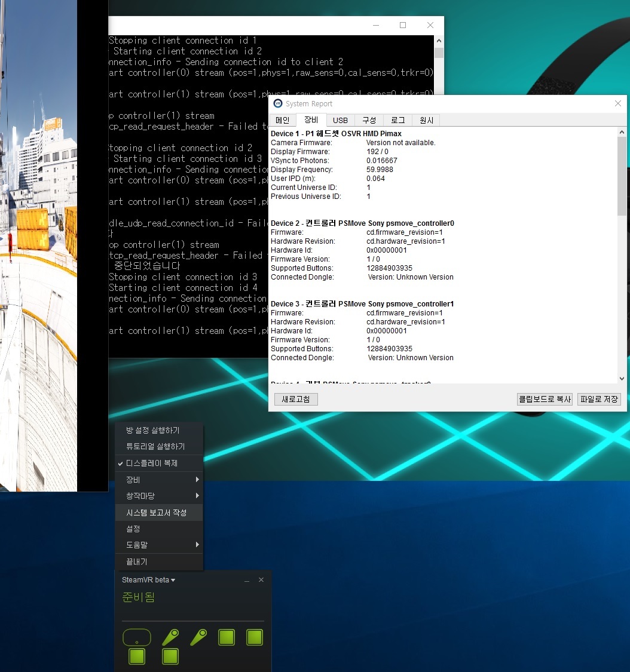Click the first tracker square in top row
The image size is (630, 672).
227,637
